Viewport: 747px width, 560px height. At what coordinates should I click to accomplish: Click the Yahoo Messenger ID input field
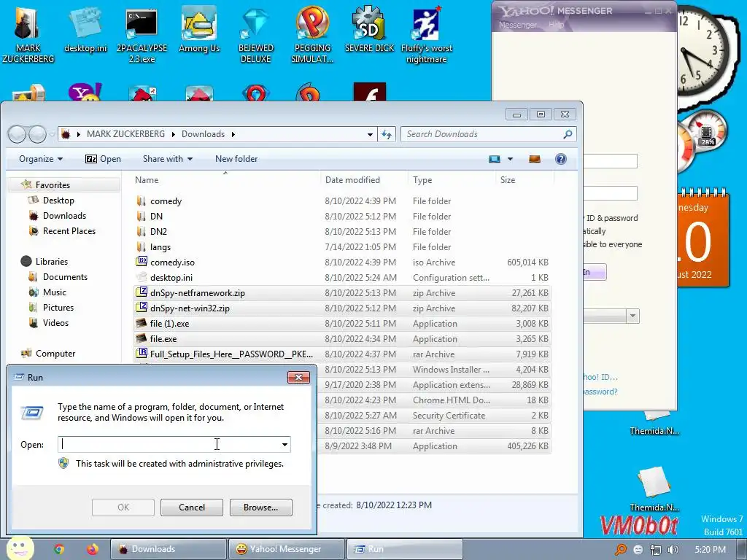pyautogui.click(x=611, y=161)
